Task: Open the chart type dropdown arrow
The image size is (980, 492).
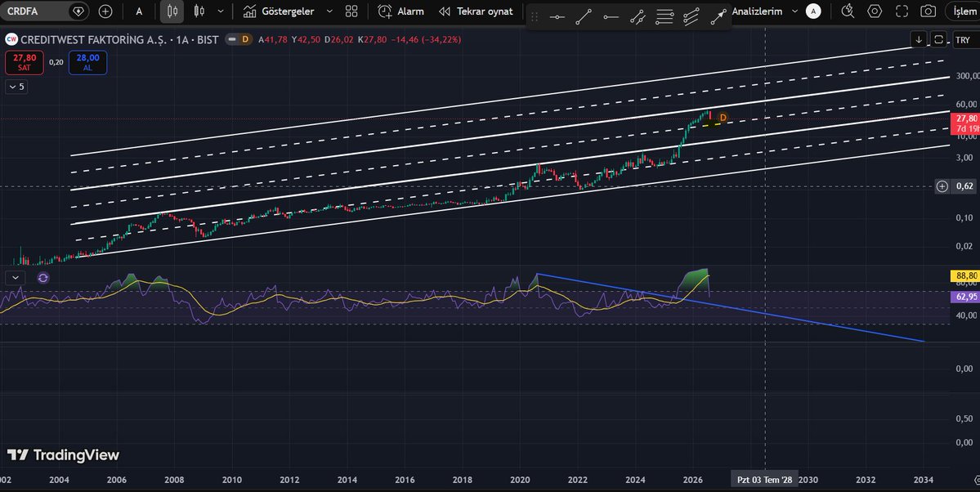Action: (221, 11)
